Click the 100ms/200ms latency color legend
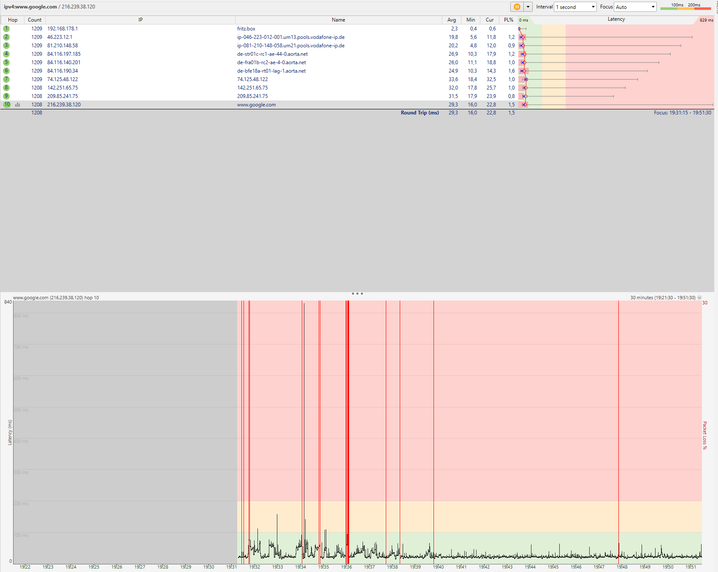Viewport: 718px width, 572px height. tap(685, 6)
